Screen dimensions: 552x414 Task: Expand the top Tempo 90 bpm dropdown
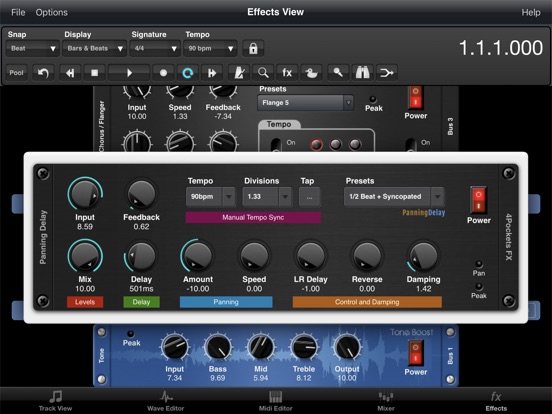[210, 48]
